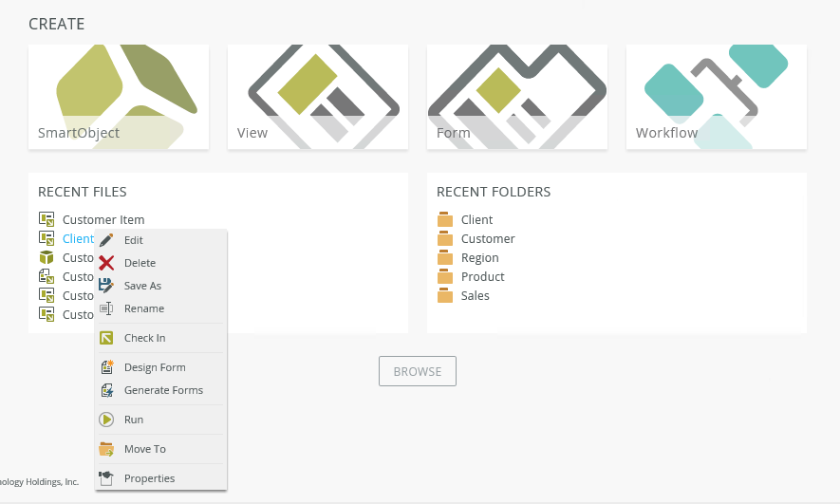Click the Generate Forms icon
840x504 pixels.
(106, 390)
